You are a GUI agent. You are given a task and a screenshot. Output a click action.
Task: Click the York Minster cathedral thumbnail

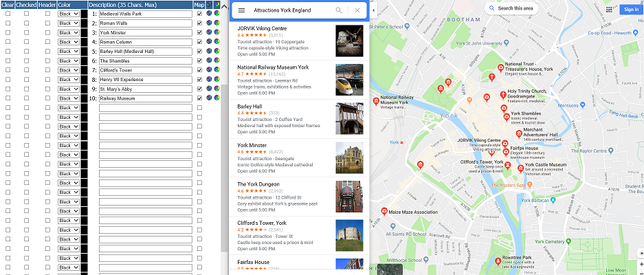pyautogui.click(x=349, y=158)
